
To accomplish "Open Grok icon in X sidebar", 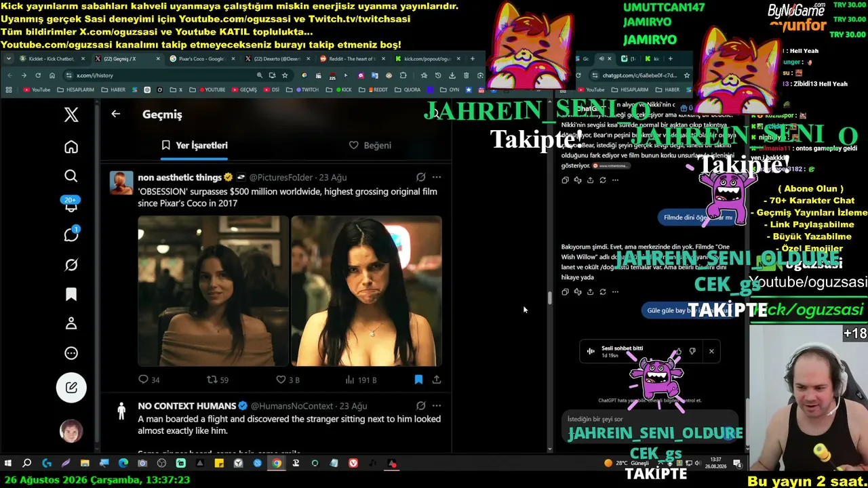I will 71,264.
